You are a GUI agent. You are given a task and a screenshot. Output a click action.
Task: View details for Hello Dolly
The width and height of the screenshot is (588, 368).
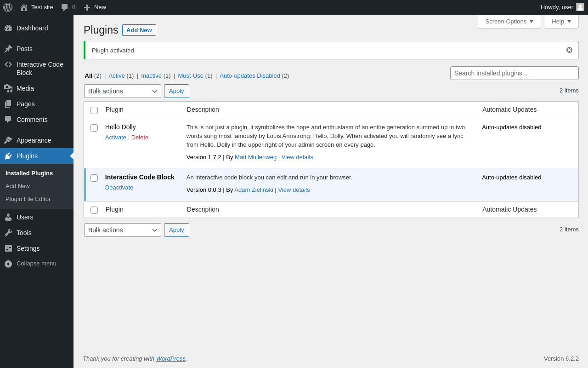click(x=297, y=157)
